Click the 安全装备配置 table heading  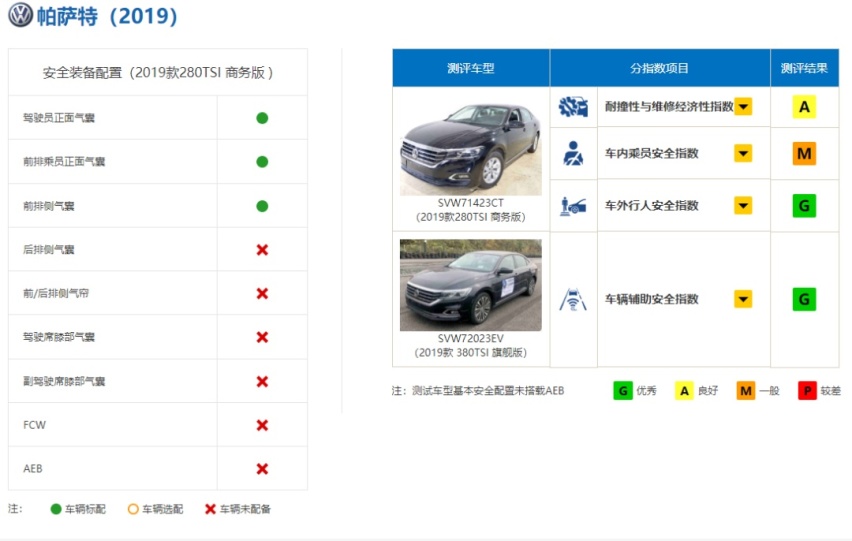pos(158,72)
